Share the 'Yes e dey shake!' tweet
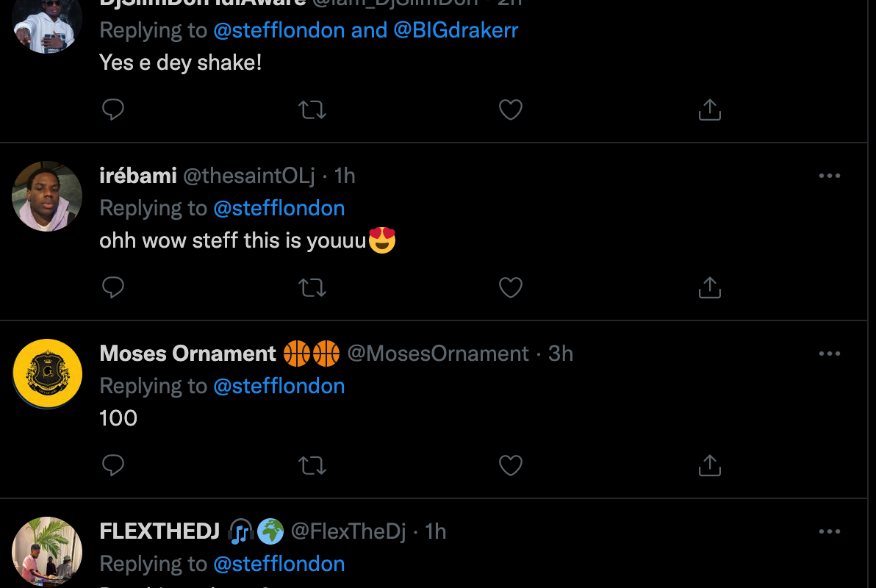The height and width of the screenshot is (588, 876). [x=709, y=110]
